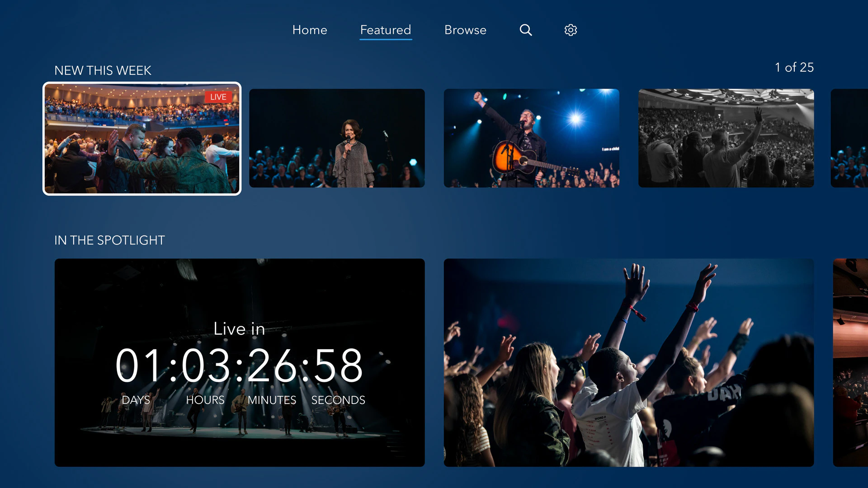The image size is (868, 488).
Task: Switch to the Home tab
Action: 309,30
